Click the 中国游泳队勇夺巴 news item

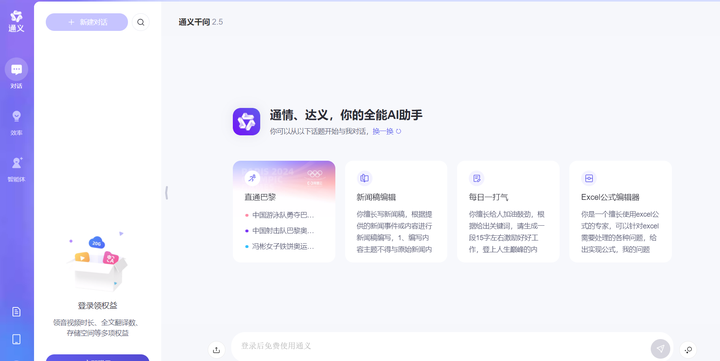[280, 214]
